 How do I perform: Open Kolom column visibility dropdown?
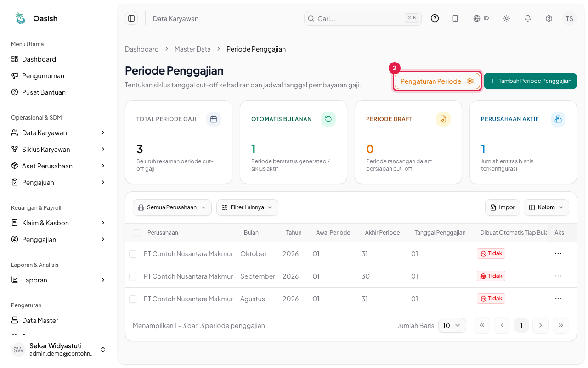[x=546, y=207]
